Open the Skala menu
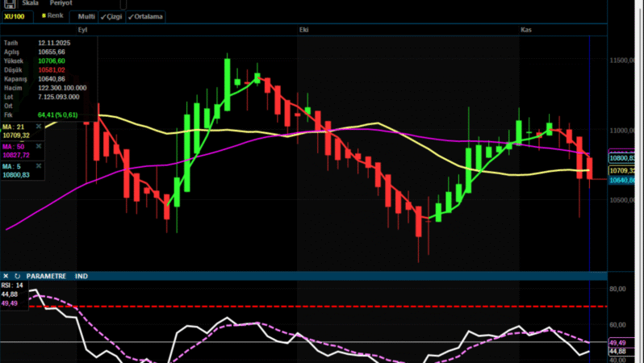The height and width of the screenshot is (363, 644). [x=31, y=3]
